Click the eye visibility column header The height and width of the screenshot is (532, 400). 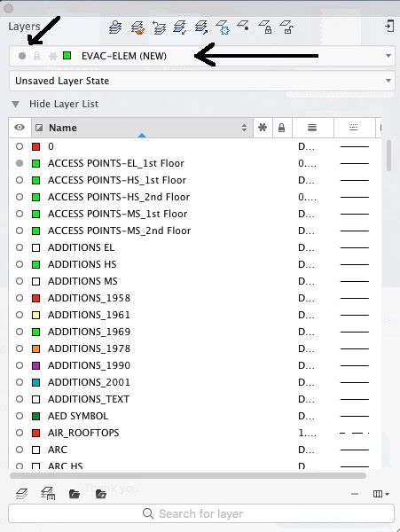pyautogui.click(x=20, y=127)
